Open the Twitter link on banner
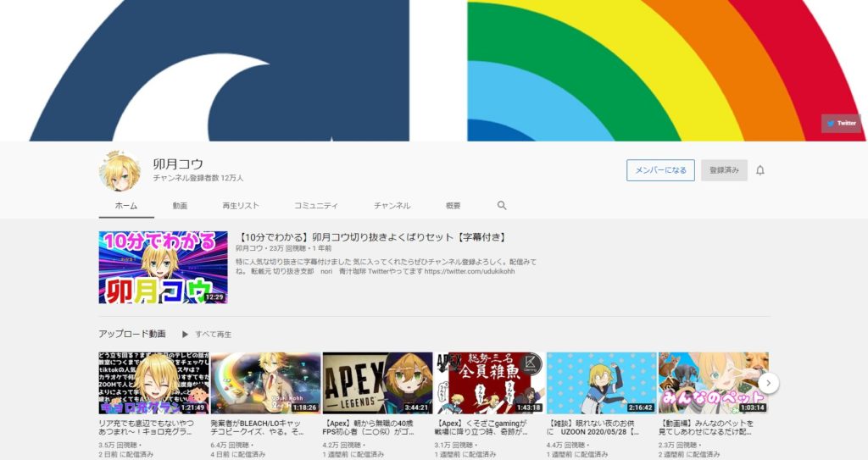 click(x=841, y=123)
